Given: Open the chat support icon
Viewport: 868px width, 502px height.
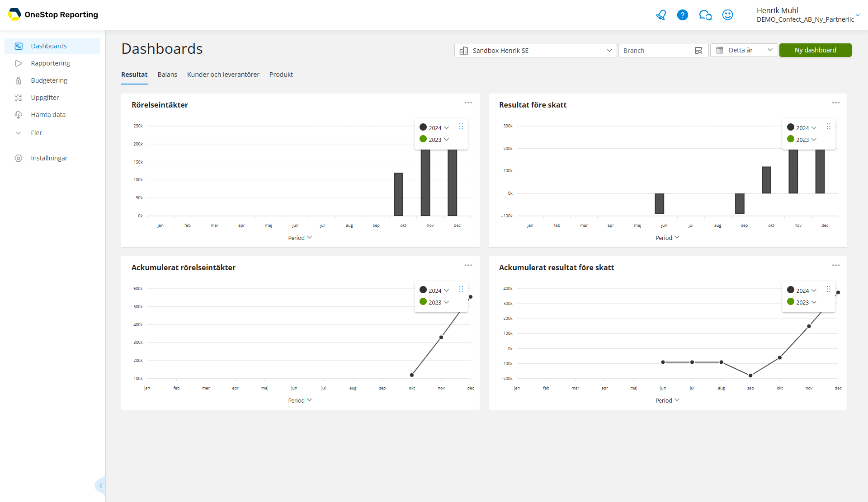Looking at the screenshot, I should pyautogui.click(x=705, y=15).
